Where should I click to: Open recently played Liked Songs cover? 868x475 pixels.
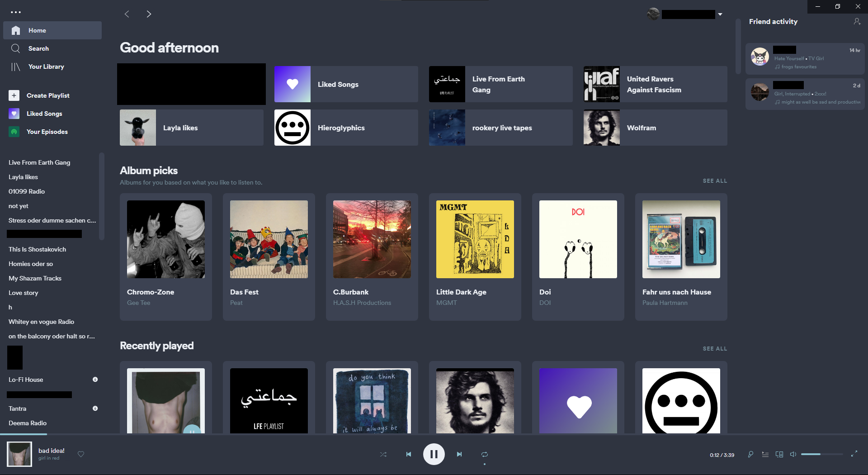(578, 401)
